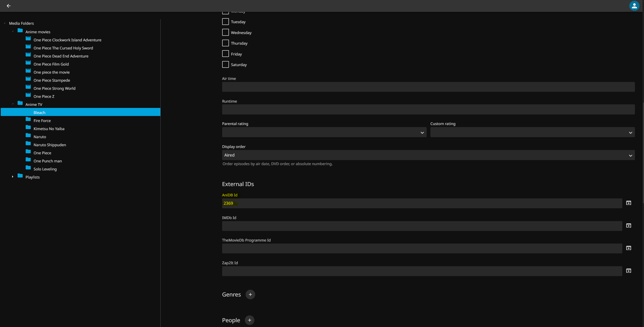This screenshot has height=327, width=644.
Task: Add a genre with plus button
Action: (250, 294)
